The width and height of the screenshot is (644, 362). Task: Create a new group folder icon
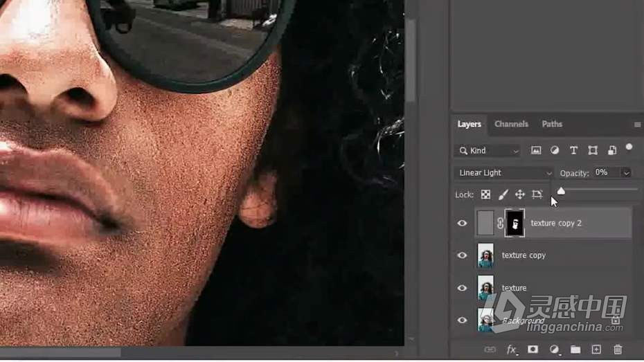(x=575, y=350)
